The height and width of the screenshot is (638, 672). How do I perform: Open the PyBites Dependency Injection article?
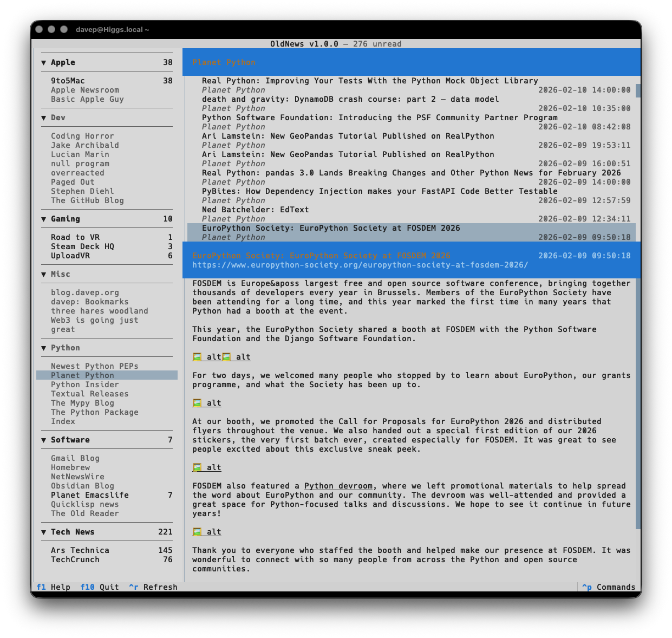click(379, 192)
